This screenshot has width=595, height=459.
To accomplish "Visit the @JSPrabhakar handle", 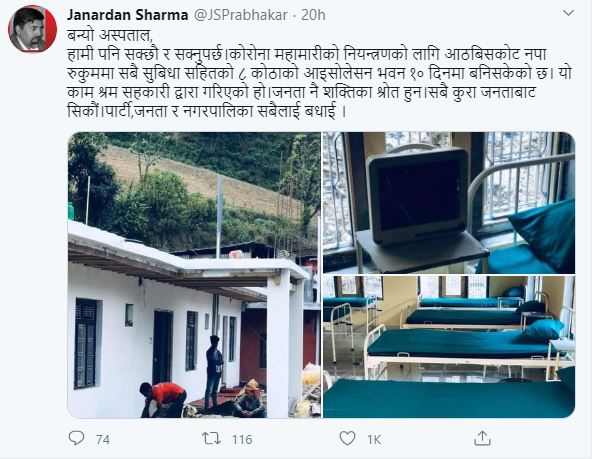I will click(x=241, y=15).
